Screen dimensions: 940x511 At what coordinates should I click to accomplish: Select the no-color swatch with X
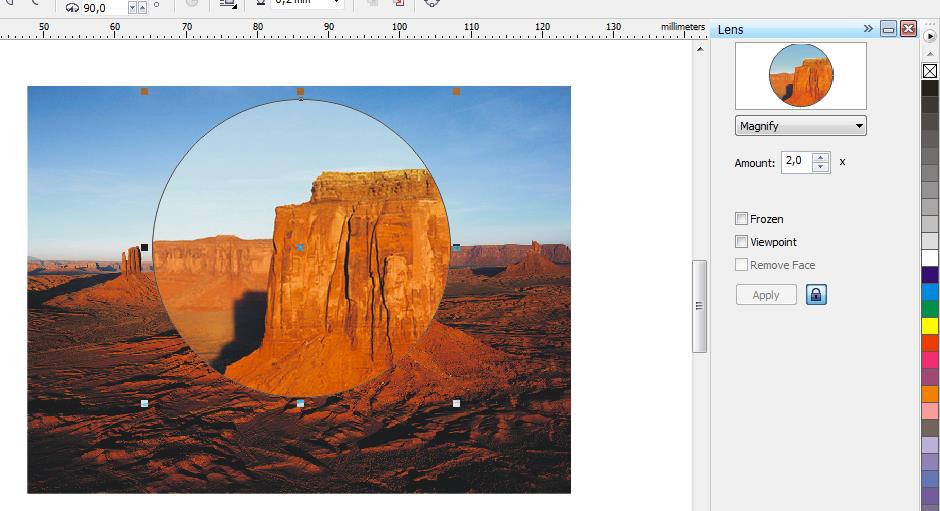coord(930,71)
